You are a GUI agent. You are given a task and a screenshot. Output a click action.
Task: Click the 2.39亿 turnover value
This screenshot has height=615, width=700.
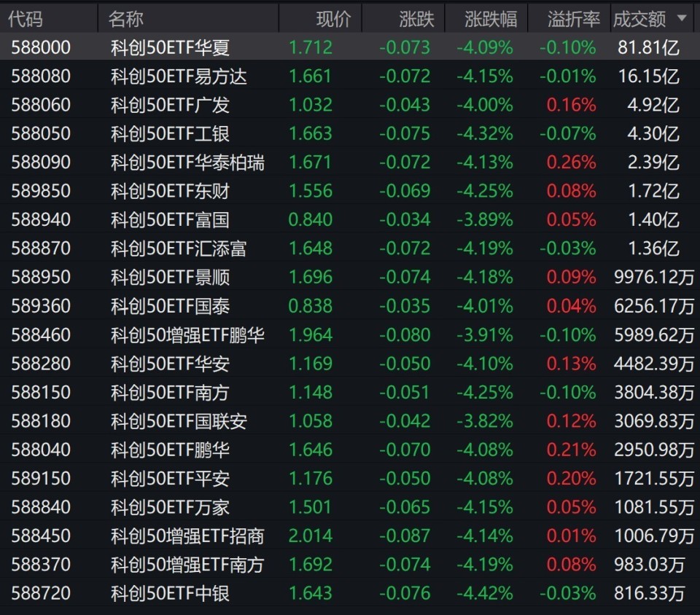click(x=654, y=162)
